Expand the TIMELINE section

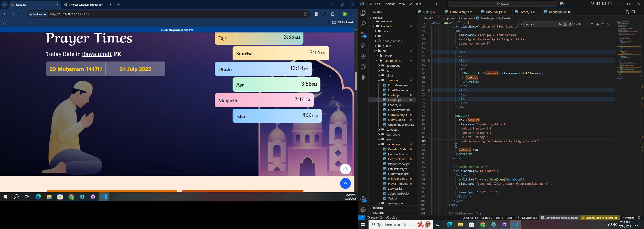pos(392,213)
